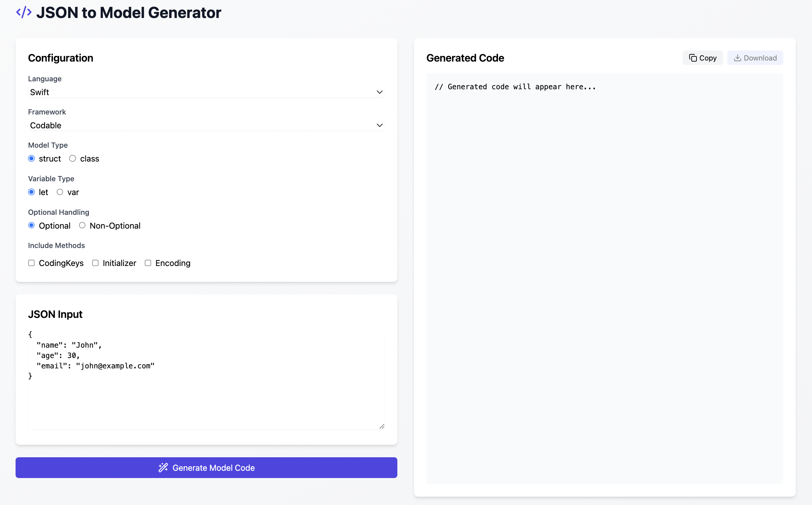This screenshot has height=505, width=812.
Task: Click the JSON textarea resize handle
Action: tap(382, 426)
